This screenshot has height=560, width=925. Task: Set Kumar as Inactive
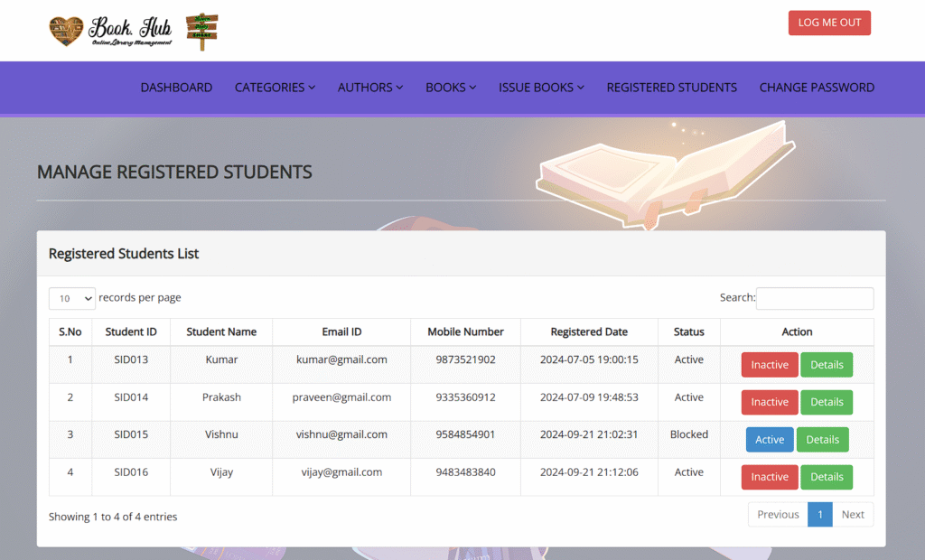[770, 365]
